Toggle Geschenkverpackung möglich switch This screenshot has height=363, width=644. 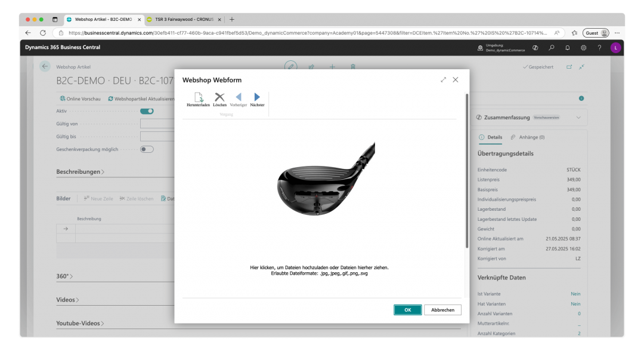click(147, 149)
